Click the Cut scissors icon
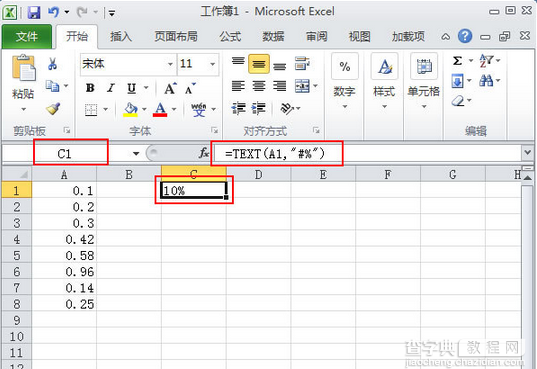The width and height of the screenshot is (537, 369). tap(52, 64)
